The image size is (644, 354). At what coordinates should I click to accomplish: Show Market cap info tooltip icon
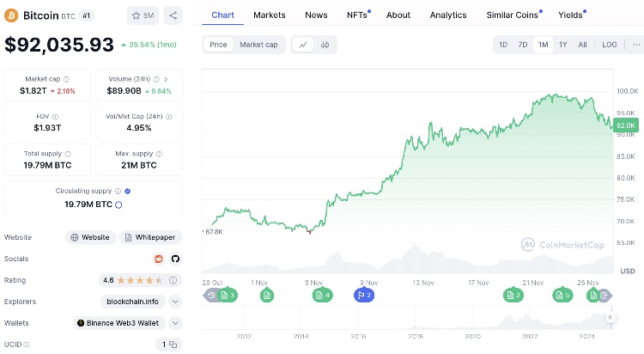[66, 79]
